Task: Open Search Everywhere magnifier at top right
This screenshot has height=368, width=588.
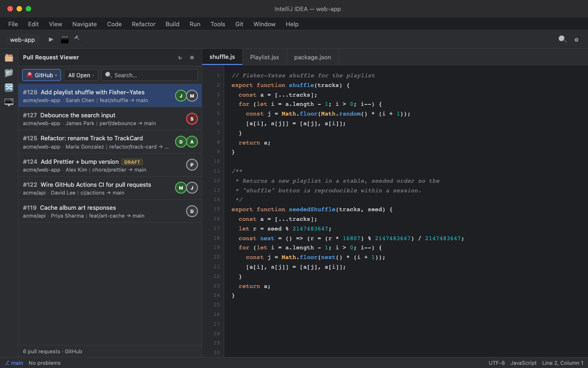Action: pyautogui.click(x=562, y=40)
